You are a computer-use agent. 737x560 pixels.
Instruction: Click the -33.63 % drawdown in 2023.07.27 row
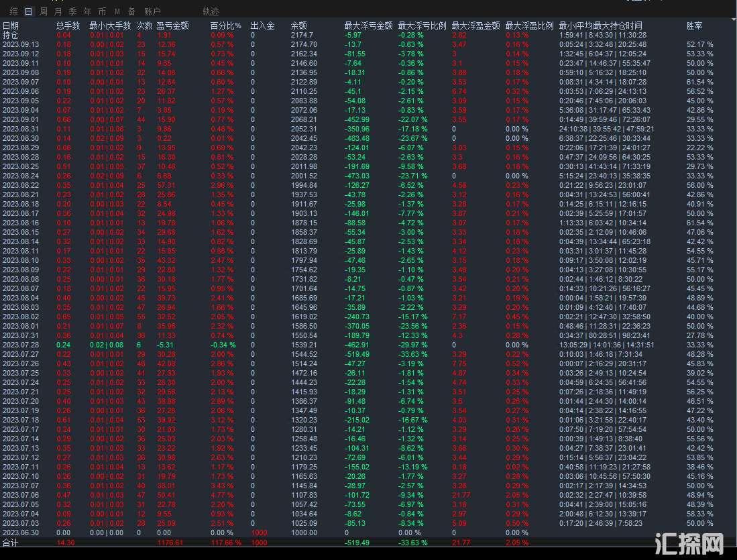[412, 354]
